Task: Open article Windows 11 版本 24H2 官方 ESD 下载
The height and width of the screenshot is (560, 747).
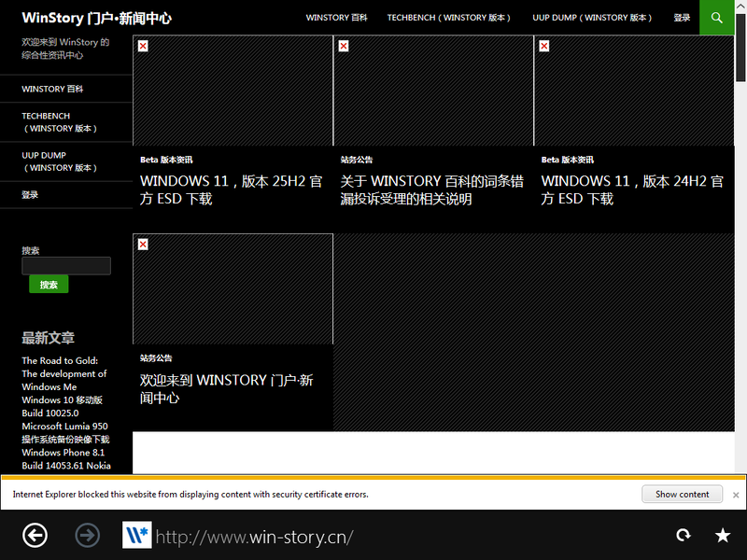Action: 632,189
